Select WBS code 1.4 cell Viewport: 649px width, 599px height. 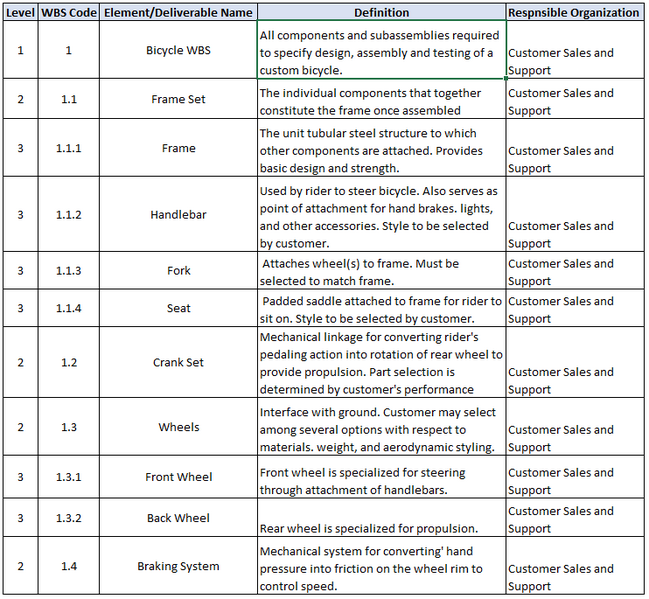69,566
